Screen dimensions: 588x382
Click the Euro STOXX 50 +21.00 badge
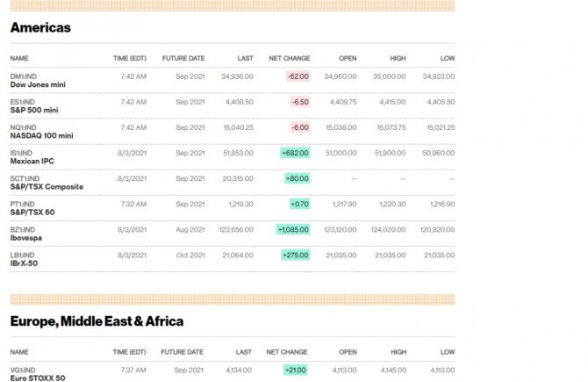[x=297, y=370]
